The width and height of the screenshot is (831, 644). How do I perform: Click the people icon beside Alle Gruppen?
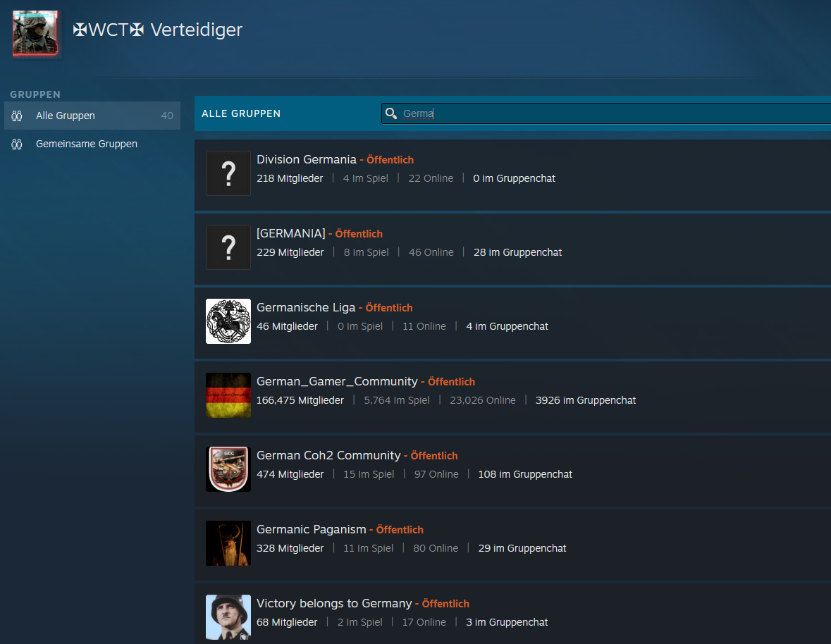click(18, 116)
